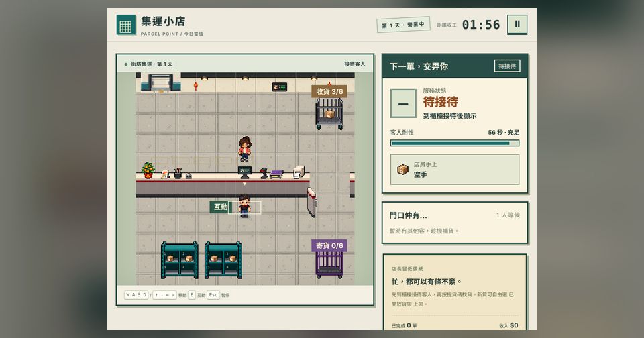Screen dimensions: 644x338
Task: Click the waiting customer with brown hair
Action: [x=245, y=149]
